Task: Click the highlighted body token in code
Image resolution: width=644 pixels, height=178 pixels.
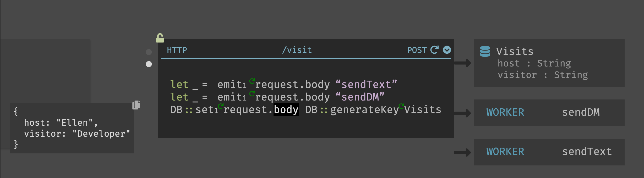Action: tap(286, 110)
